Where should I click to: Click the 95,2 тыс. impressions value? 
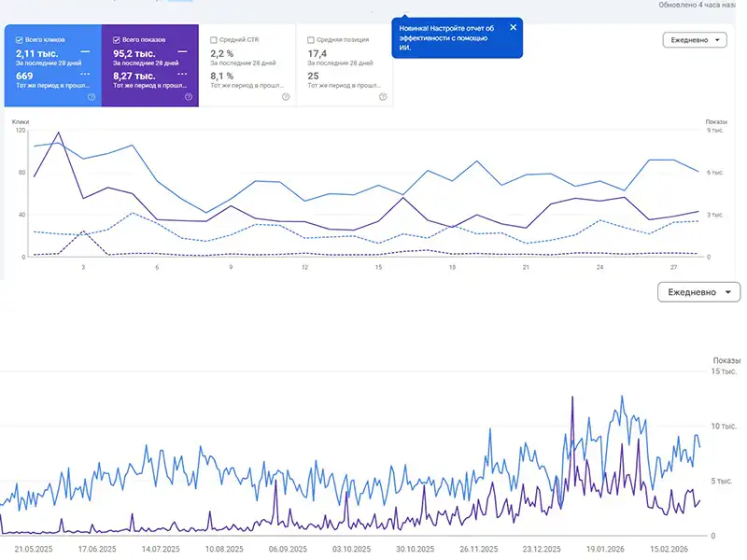coord(134,53)
